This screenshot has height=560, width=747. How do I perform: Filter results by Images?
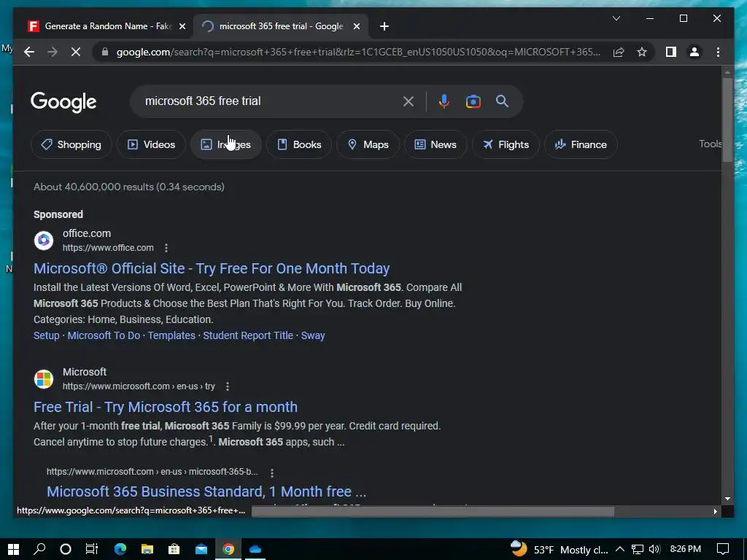(x=226, y=144)
